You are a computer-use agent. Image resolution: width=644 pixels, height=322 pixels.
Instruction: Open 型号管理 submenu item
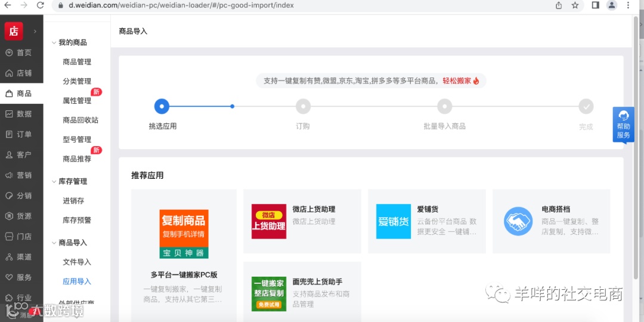pos(77,140)
